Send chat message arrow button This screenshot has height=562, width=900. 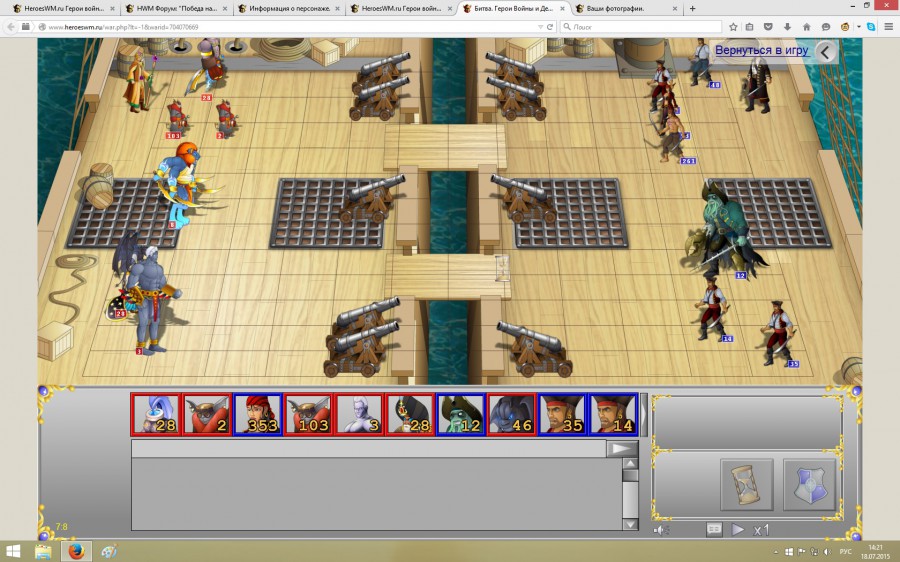(622, 448)
